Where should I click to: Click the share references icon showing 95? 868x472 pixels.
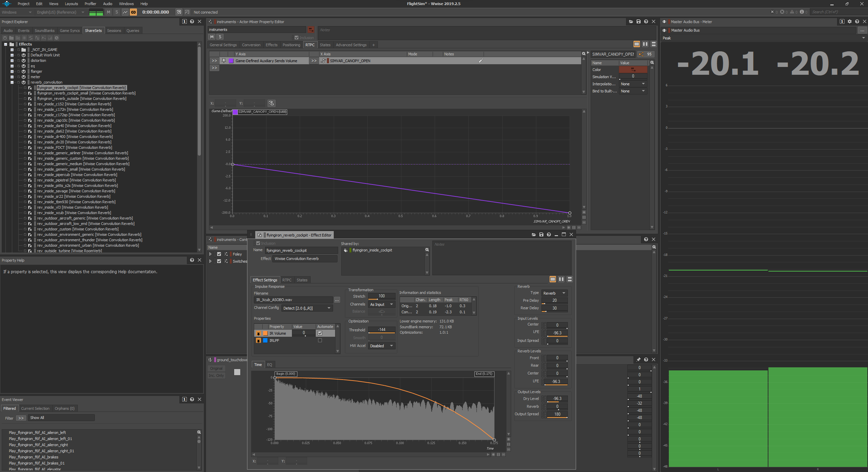(x=646, y=54)
